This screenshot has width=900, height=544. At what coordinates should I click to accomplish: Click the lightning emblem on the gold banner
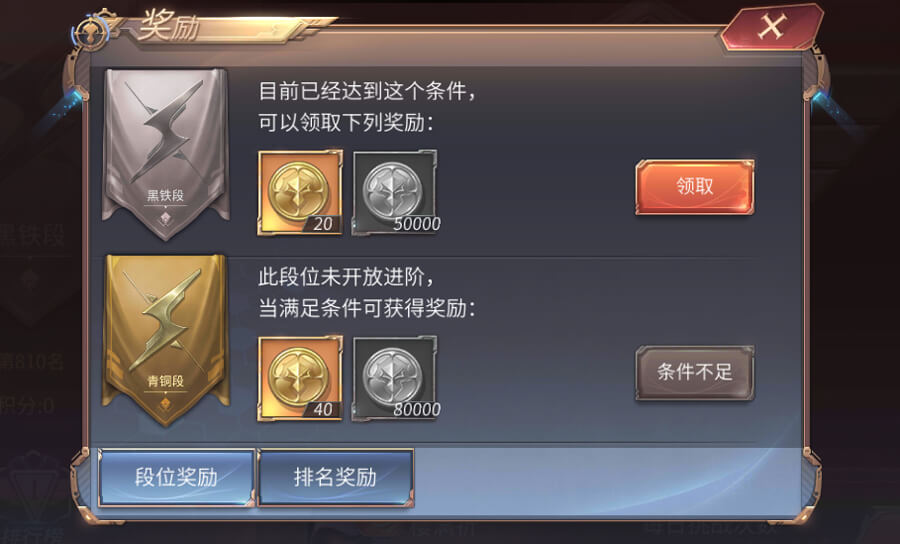click(165, 318)
